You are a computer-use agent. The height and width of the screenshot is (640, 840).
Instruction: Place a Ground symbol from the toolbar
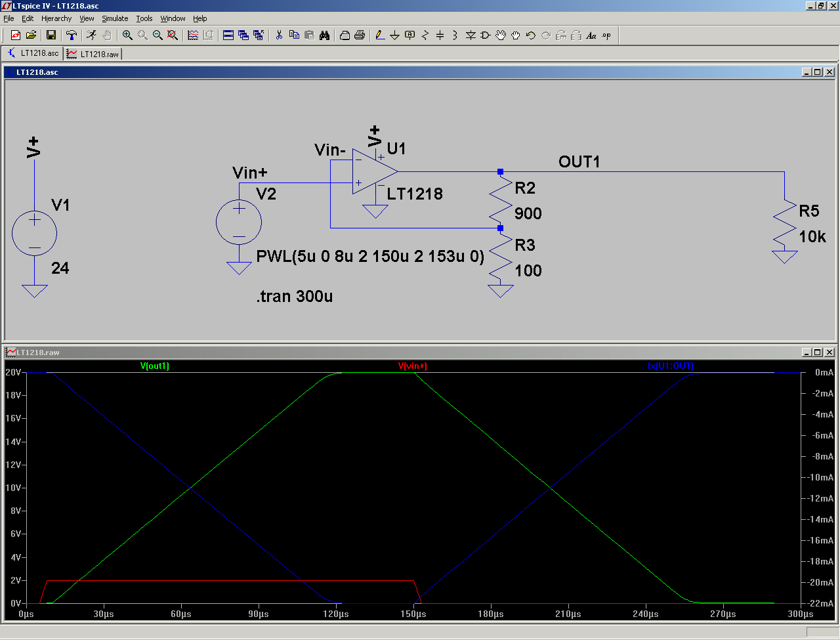(x=394, y=35)
